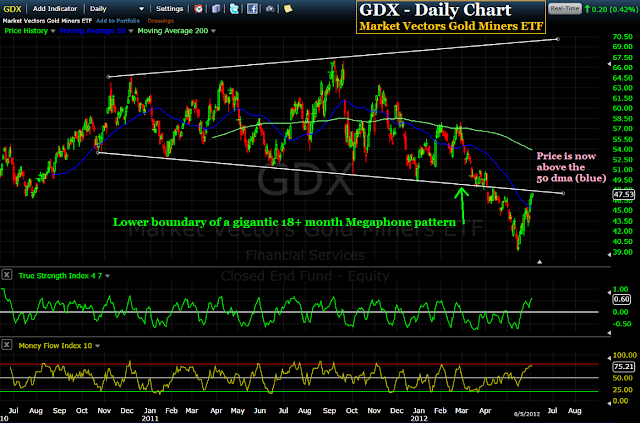Click the 2012 year label on time axis

point(419,419)
